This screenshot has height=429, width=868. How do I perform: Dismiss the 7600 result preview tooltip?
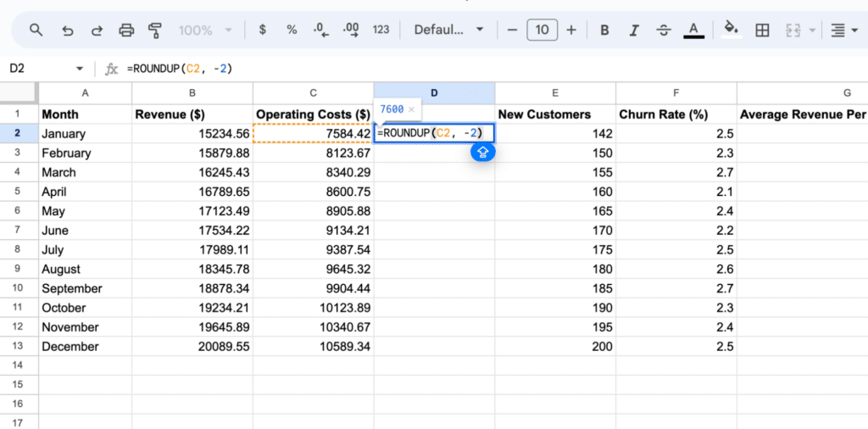pyautogui.click(x=411, y=109)
